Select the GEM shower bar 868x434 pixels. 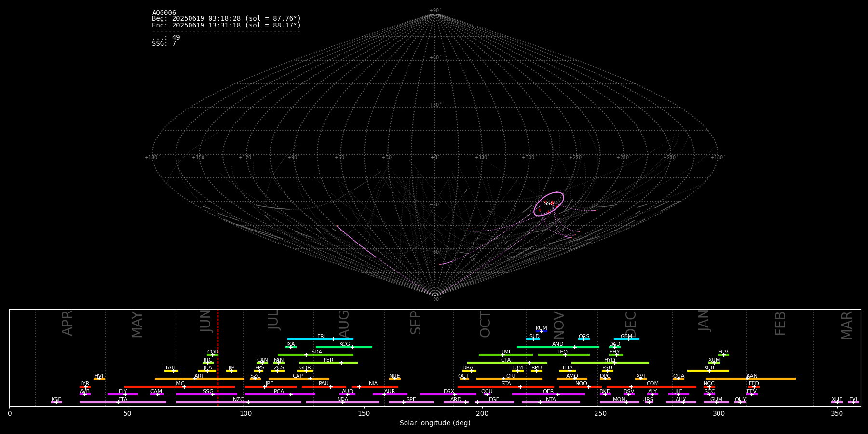click(626, 339)
